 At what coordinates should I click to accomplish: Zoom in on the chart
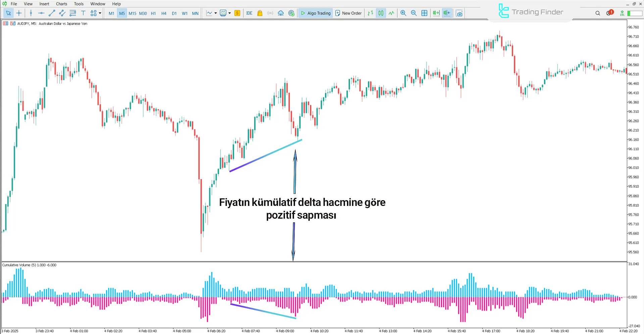403,13
